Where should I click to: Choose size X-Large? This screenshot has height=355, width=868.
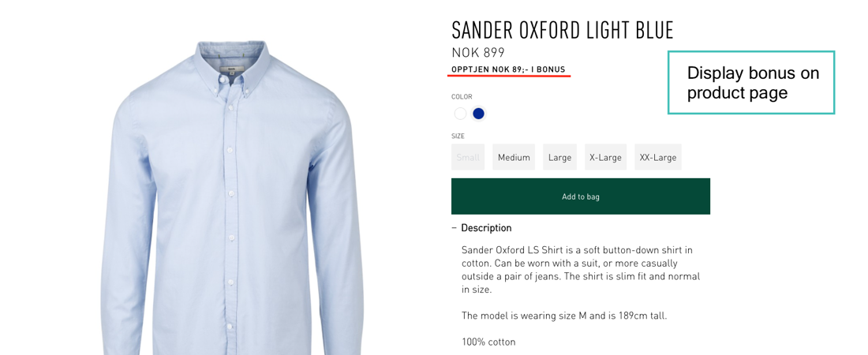605,157
